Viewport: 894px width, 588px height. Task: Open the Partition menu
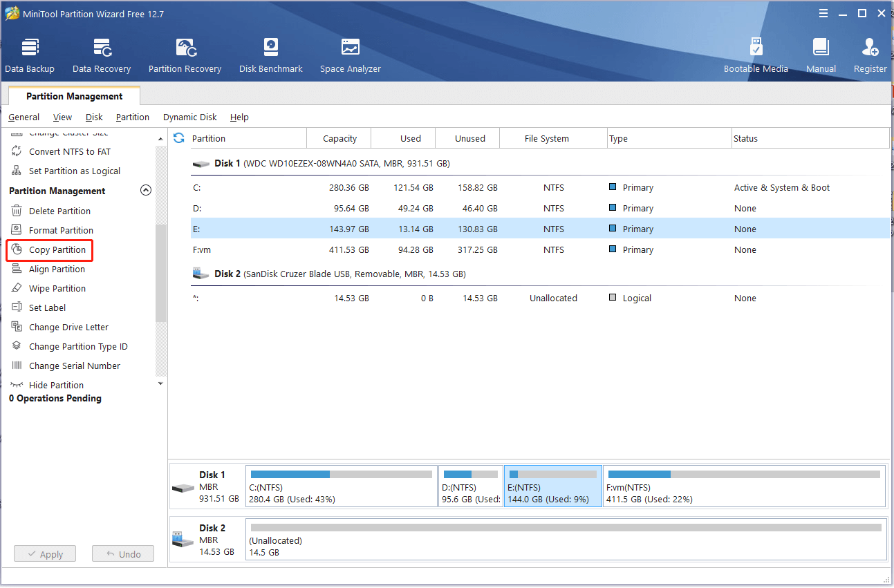[133, 117]
